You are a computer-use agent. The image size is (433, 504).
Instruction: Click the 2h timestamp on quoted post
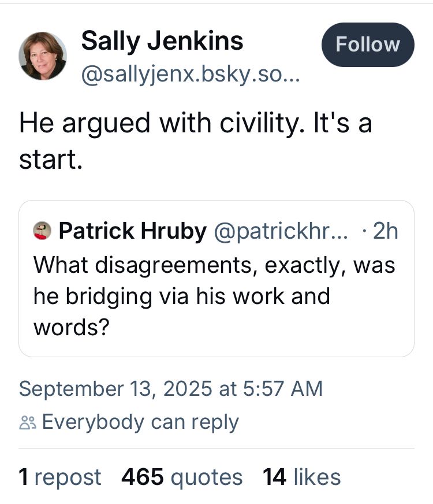click(x=385, y=232)
